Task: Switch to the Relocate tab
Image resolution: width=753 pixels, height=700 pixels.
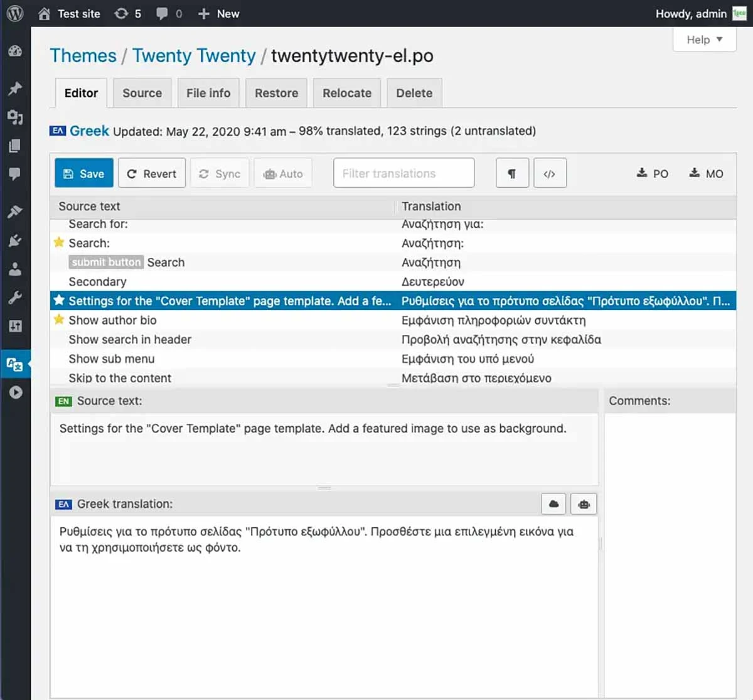Action: (x=347, y=93)
